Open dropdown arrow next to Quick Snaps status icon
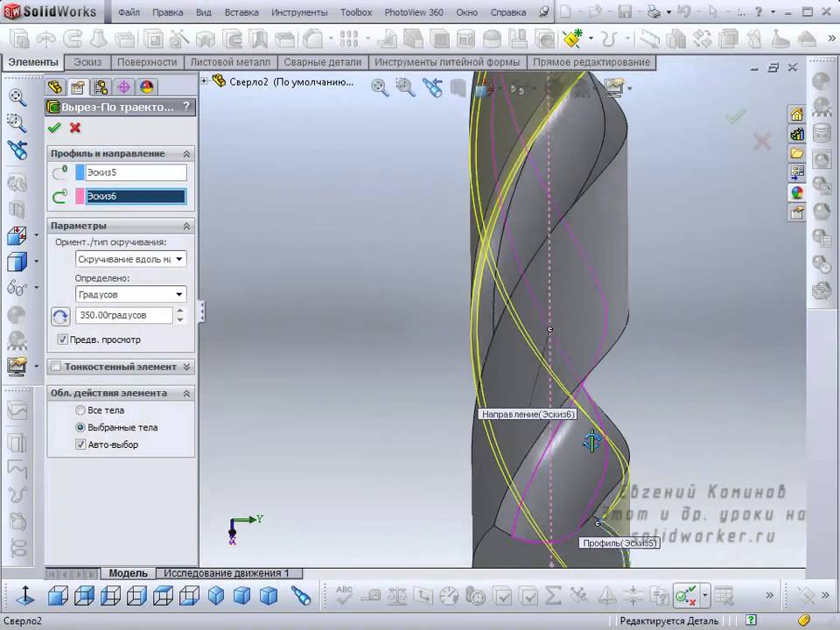This screenshot has height=630, width=840. click(705, 595)
